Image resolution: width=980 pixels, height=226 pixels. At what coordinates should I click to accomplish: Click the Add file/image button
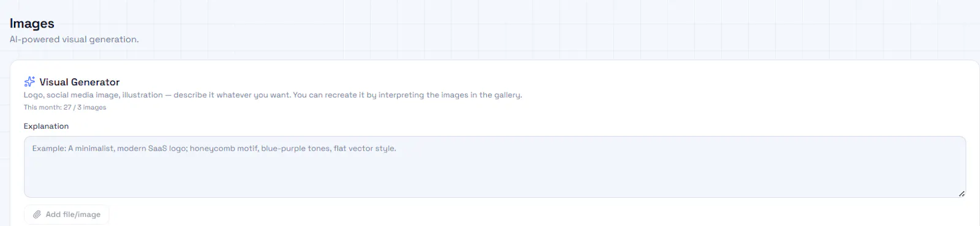67,214
